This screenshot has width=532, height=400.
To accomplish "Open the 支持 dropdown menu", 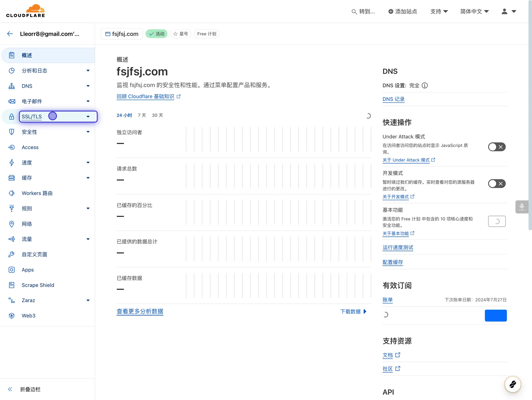I will click(439, 12).
